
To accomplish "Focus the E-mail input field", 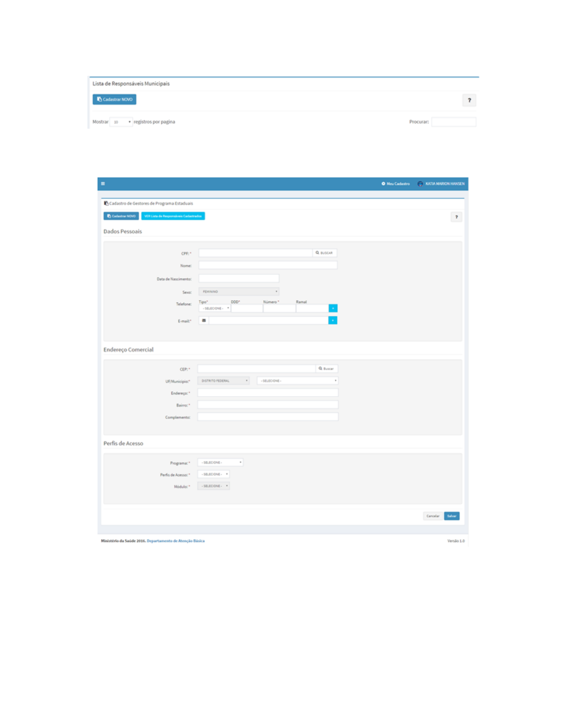I will click(x=269, y=320).
